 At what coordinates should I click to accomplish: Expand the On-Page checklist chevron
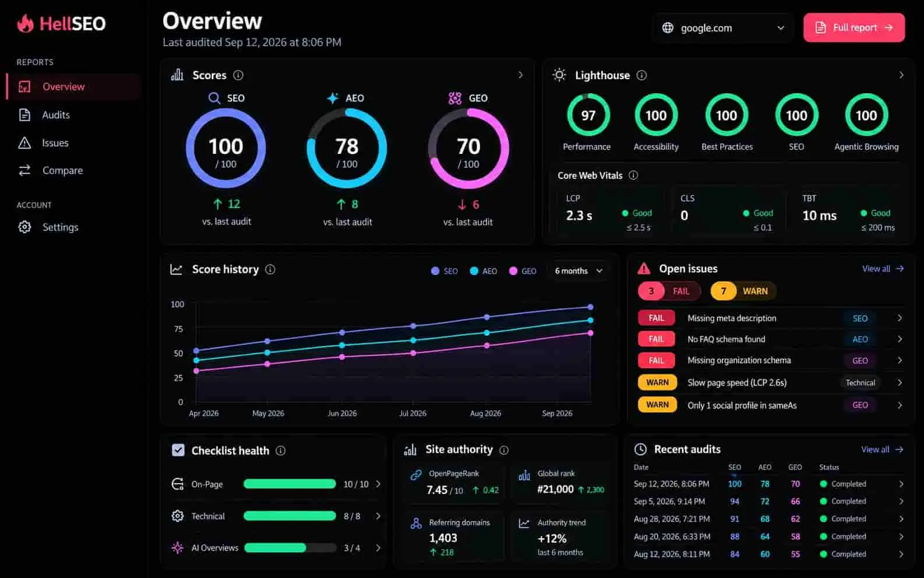(378, 484)
